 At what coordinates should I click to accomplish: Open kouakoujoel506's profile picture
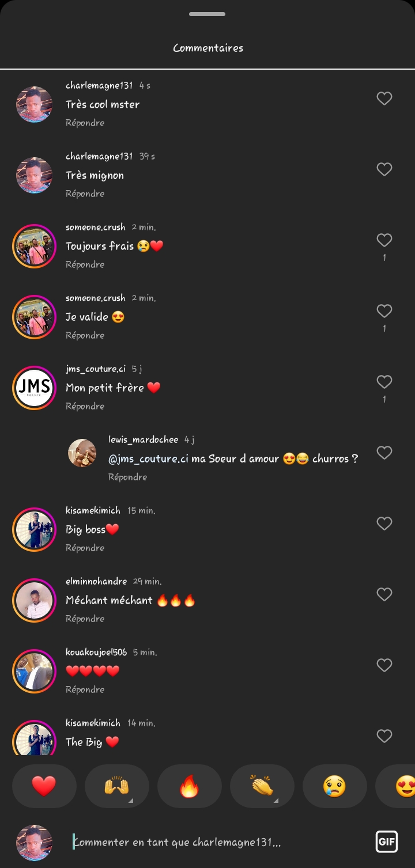coord(34,671)
